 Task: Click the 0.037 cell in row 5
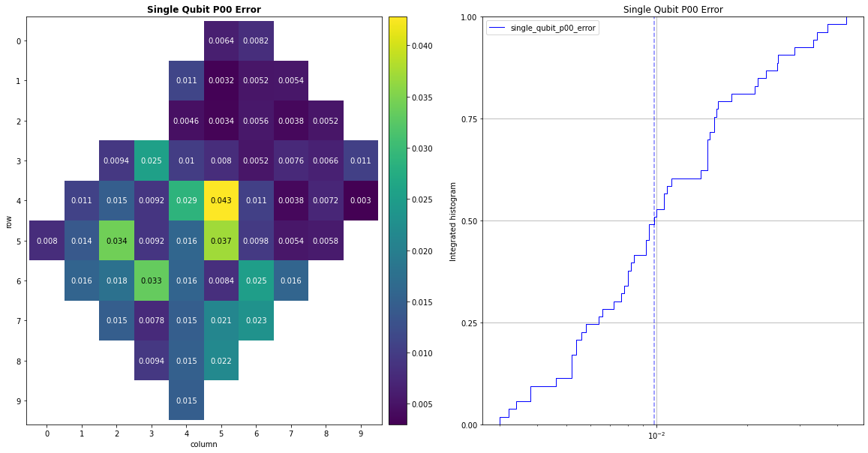(221, 241)
